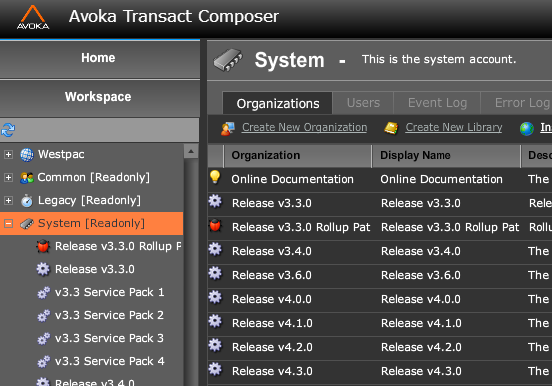
Task: Click the refresh icon above the tree
Action: coord(8,130)
